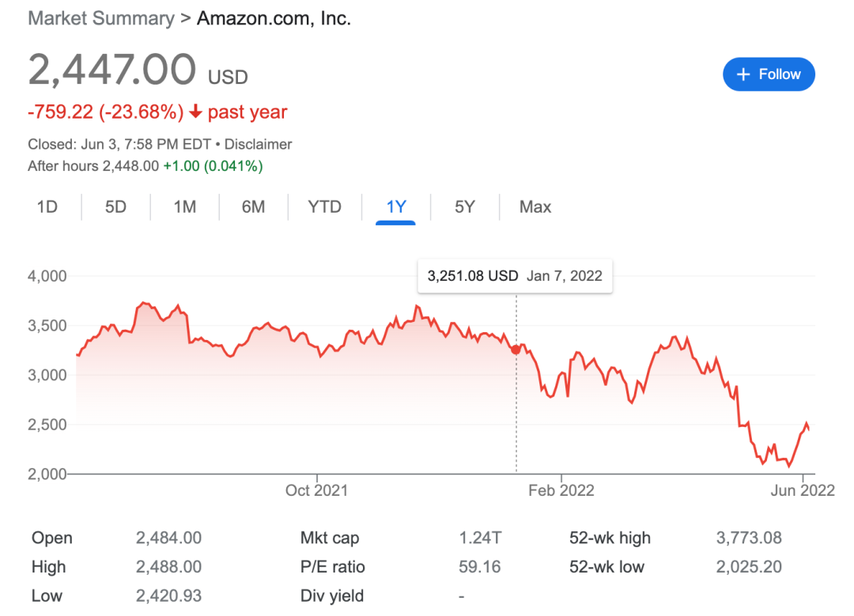Switch to the 5D tab
The height and width of the screenshot is (616, 854).
[115, 207]
